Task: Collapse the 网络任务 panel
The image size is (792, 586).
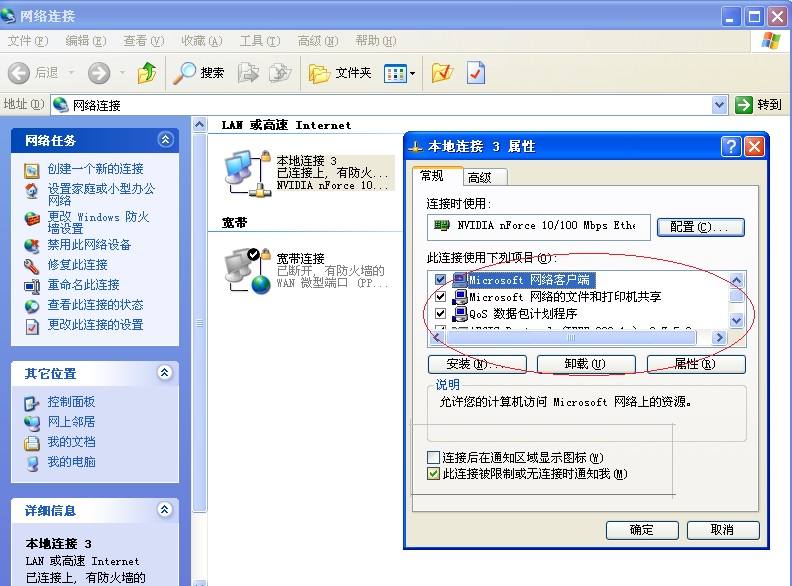Action: click(x=166, y=139)
